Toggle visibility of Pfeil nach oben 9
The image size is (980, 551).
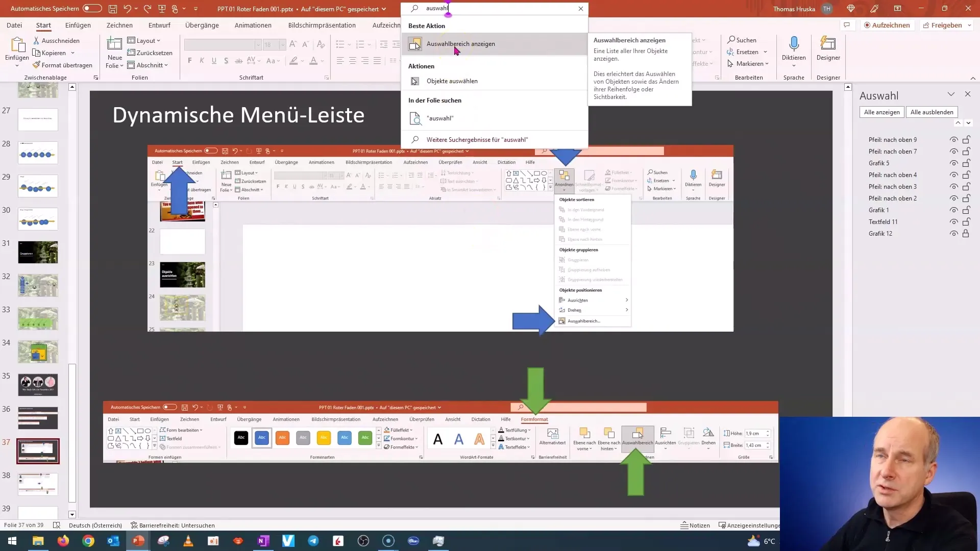click(954, 139)
